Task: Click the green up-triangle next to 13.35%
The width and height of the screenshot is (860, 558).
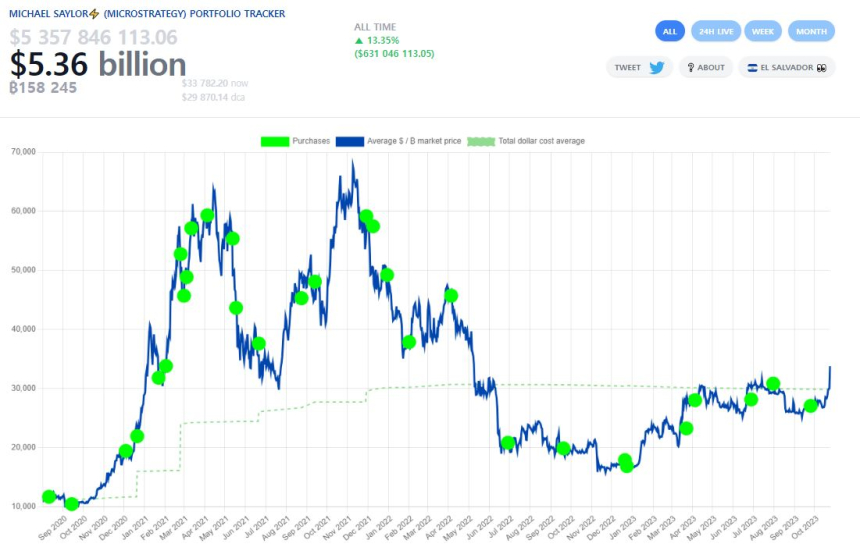Action: 359,40
